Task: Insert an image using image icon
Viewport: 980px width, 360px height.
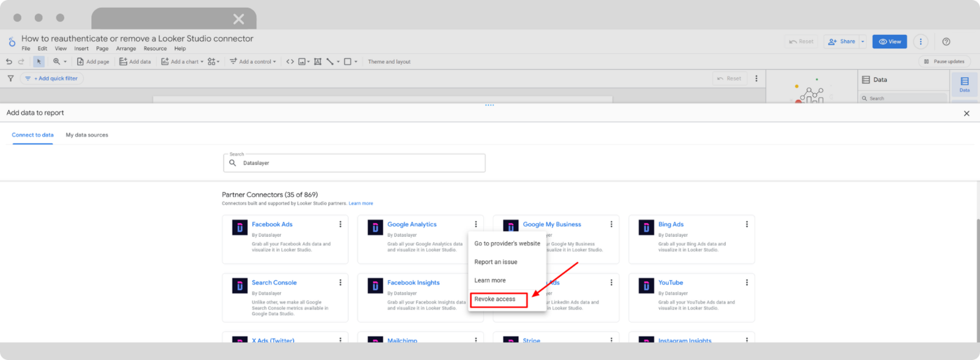Action: click(x=304, y=61)
